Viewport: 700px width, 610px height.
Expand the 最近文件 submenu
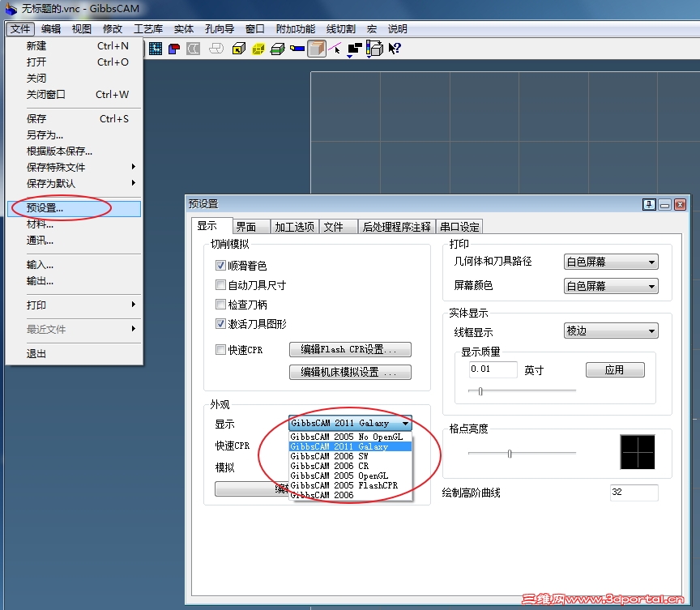[74, 330]
